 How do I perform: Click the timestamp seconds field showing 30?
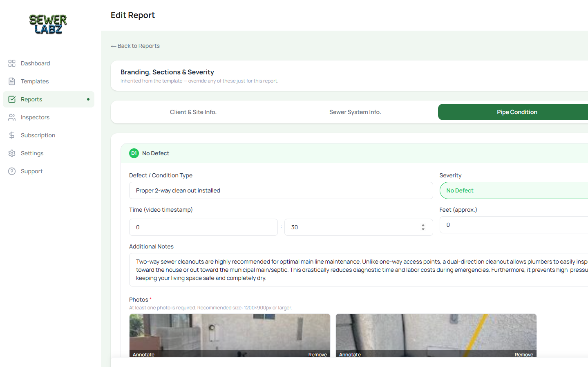pyautogui.click(x=358, y=227)
